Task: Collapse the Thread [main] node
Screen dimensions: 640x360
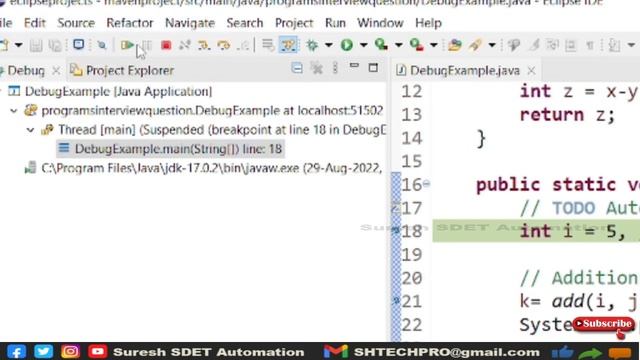Action: click(x=30, y=130)
